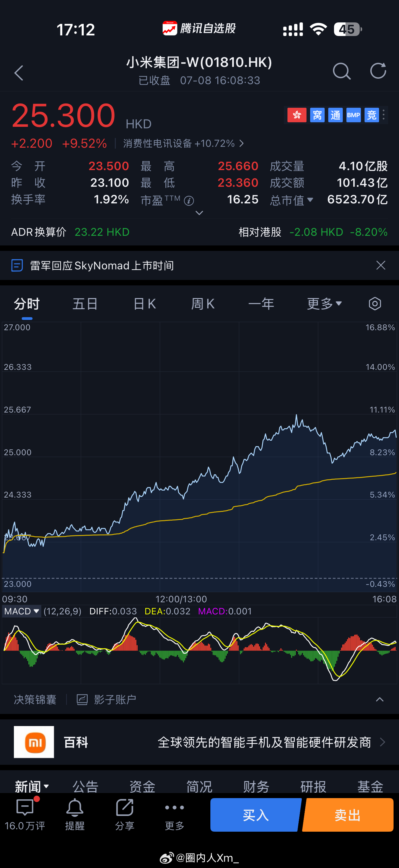The height and width of the screenshot is (868, 399).
Task: Refresh the stock quote
Action: point(378,71)
